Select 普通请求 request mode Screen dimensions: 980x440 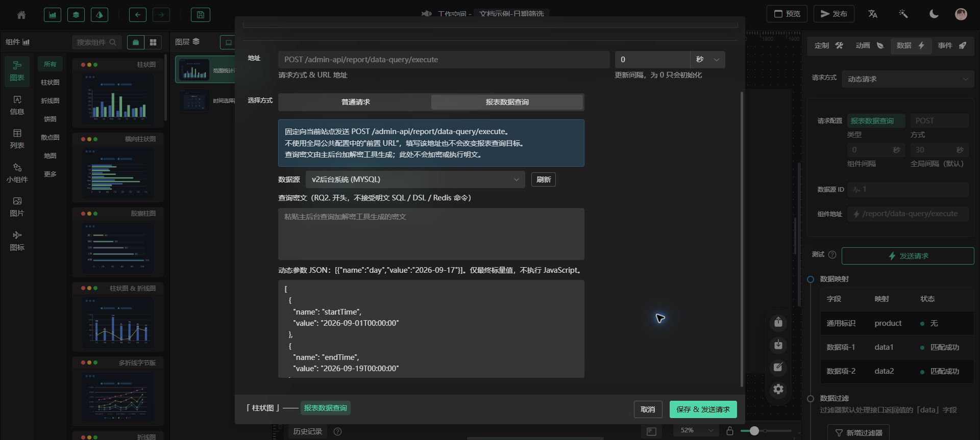pos(355,102)
